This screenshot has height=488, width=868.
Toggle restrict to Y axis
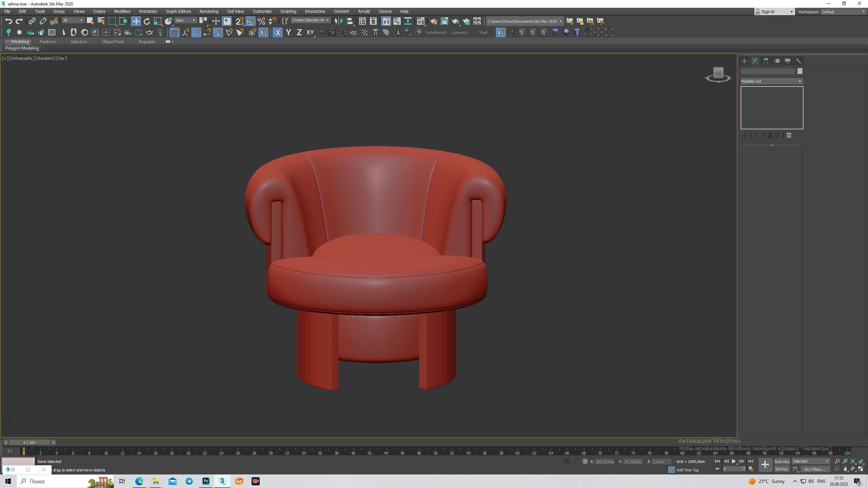coord(289,33)
